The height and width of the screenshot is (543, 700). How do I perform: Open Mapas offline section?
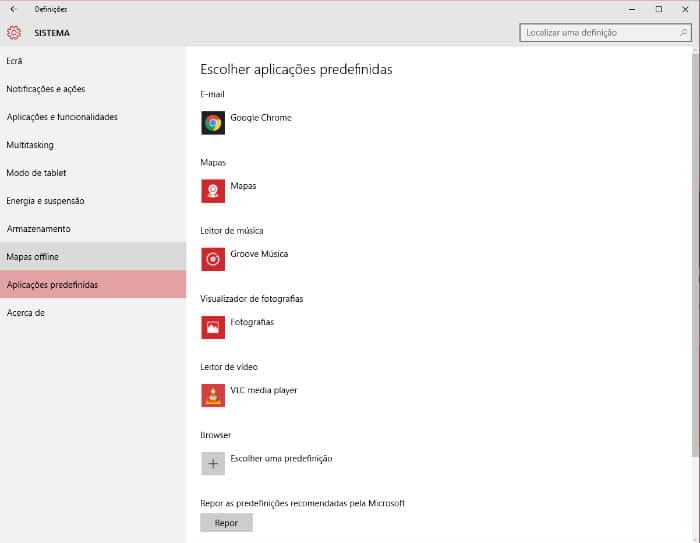[93, 257]
